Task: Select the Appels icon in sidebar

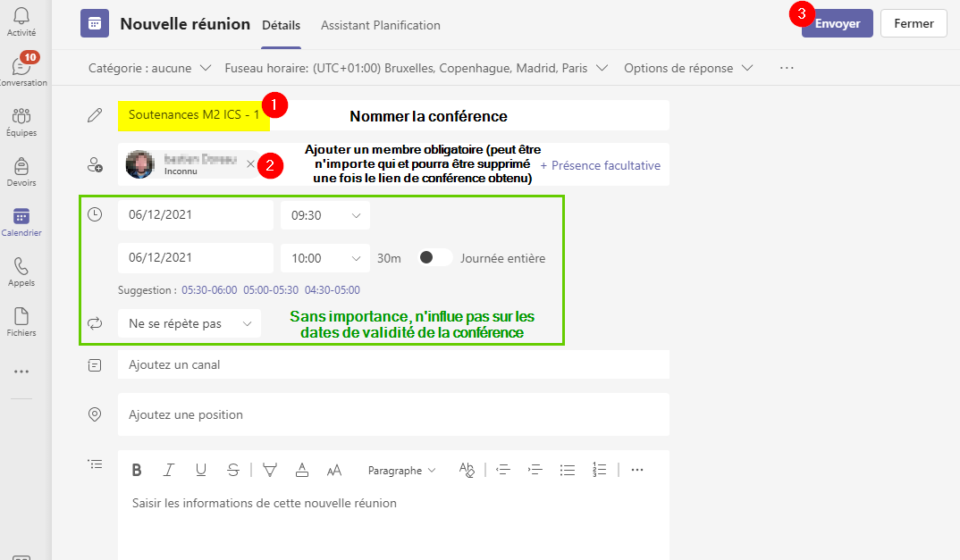Action: [22, 270]
